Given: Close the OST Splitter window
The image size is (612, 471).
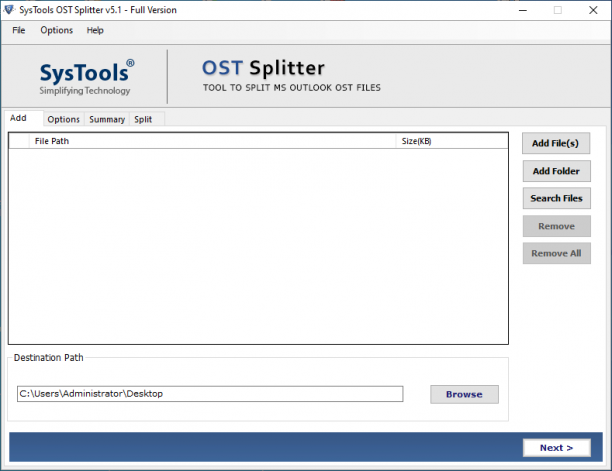Looking at the screenshot, I should (593, 10).
